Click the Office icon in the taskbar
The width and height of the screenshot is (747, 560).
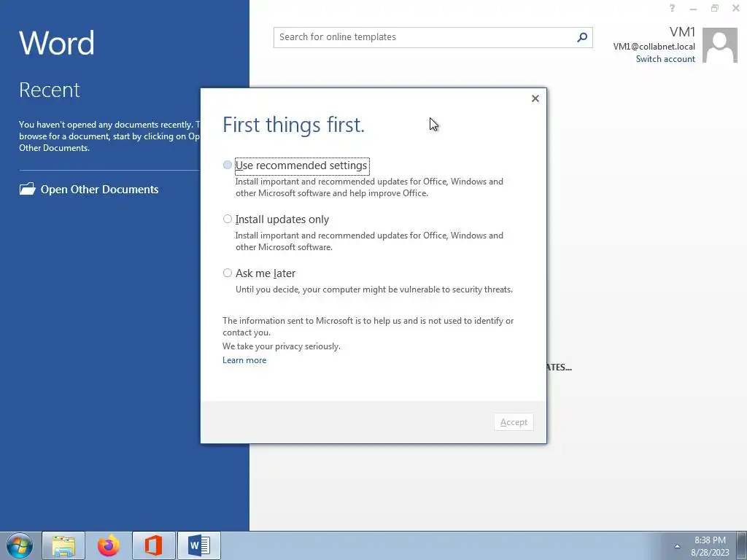(x=153, y=545)
